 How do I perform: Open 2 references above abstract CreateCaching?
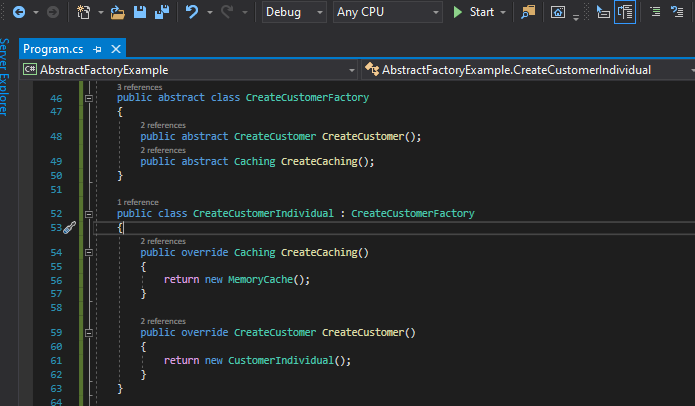[163, 150]
